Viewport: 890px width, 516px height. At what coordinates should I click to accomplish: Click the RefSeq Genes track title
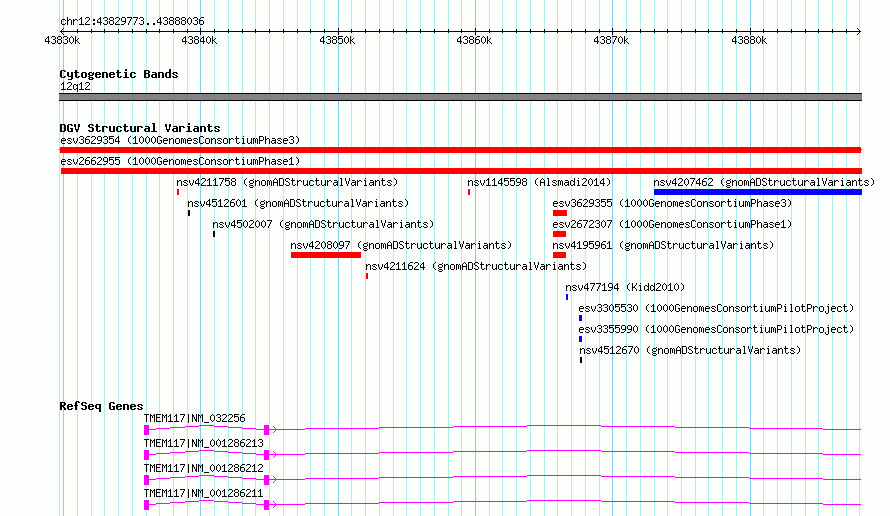click(101, 406)
